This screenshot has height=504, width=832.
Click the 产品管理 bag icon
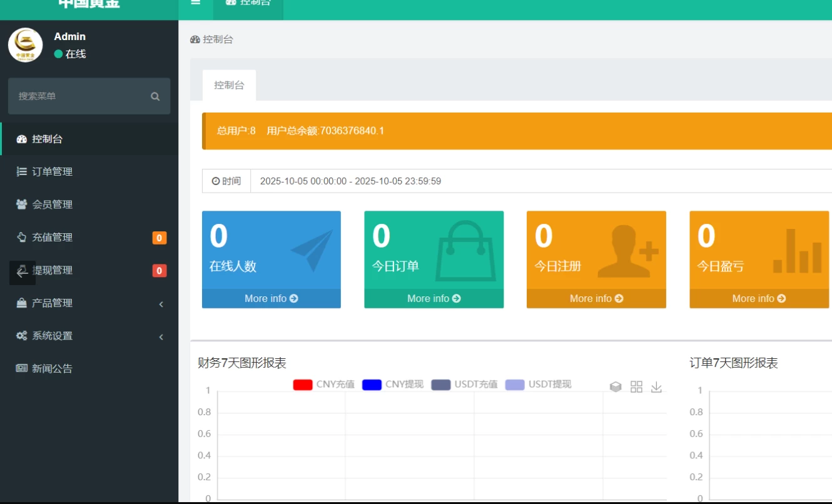[21, 303]
